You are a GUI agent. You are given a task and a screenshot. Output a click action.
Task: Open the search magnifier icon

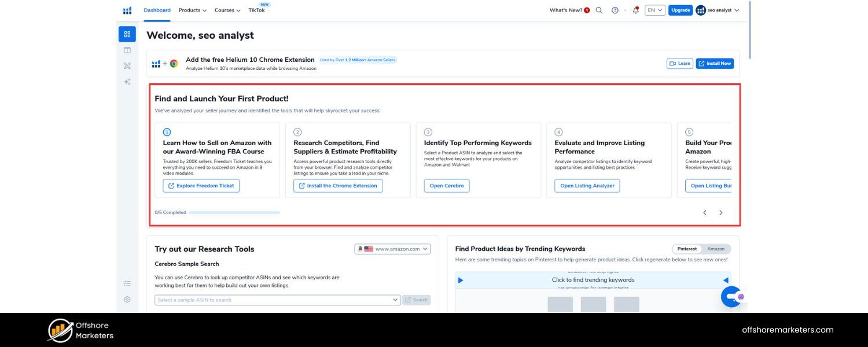(x=598, y=10)
